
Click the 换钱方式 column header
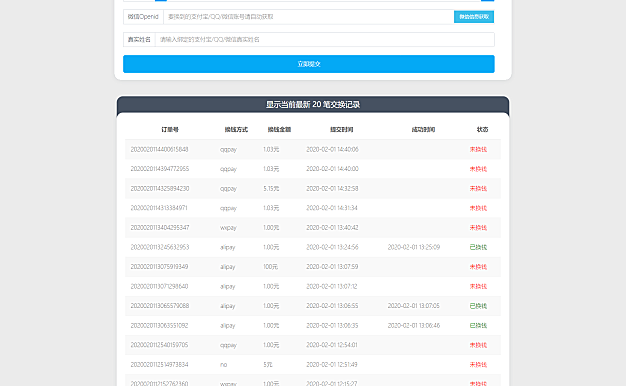pos(236,129)
